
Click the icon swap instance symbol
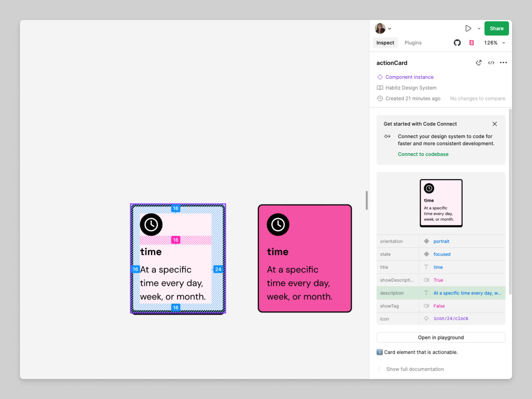pos(426,319)
